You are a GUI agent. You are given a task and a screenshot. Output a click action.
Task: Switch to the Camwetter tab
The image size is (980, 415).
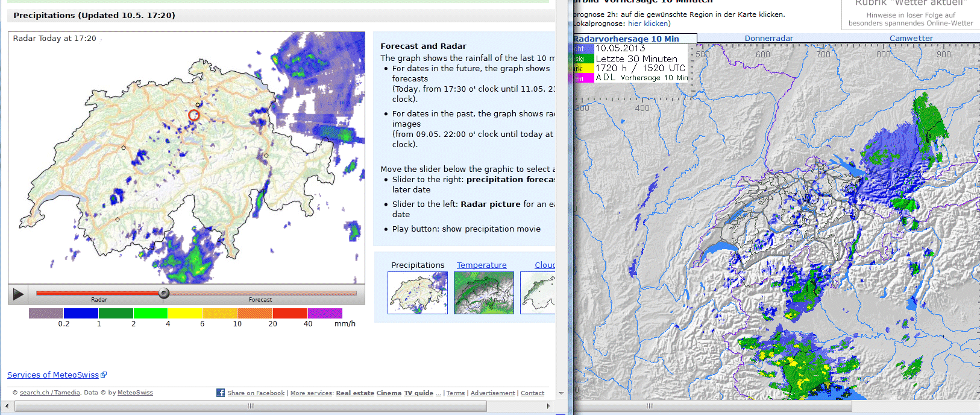(911, 38)
